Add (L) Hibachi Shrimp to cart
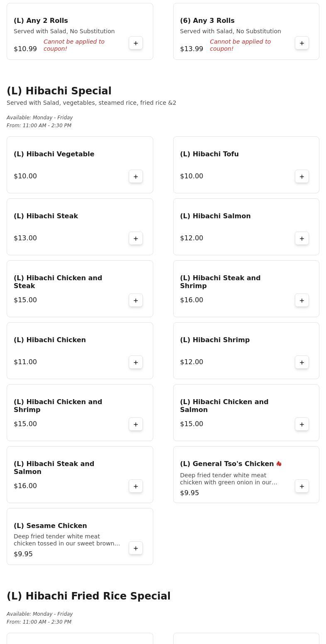The height and width of the screenshot is (644, 326). (x=302, y=363)
